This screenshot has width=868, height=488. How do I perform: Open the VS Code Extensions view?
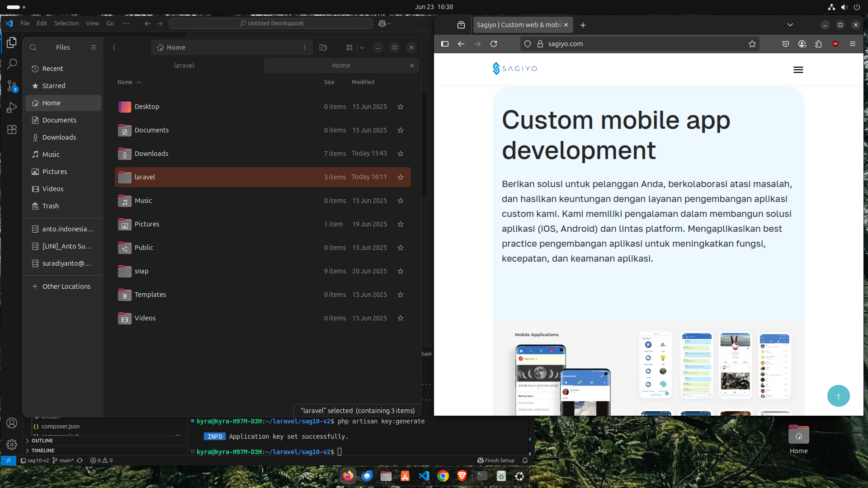click(x=12, y=129)
